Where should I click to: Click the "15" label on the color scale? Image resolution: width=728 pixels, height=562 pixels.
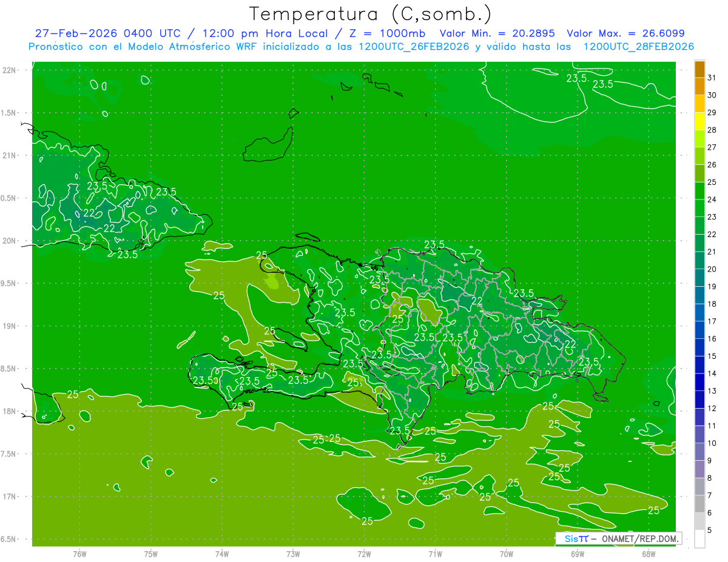[712, 356]
